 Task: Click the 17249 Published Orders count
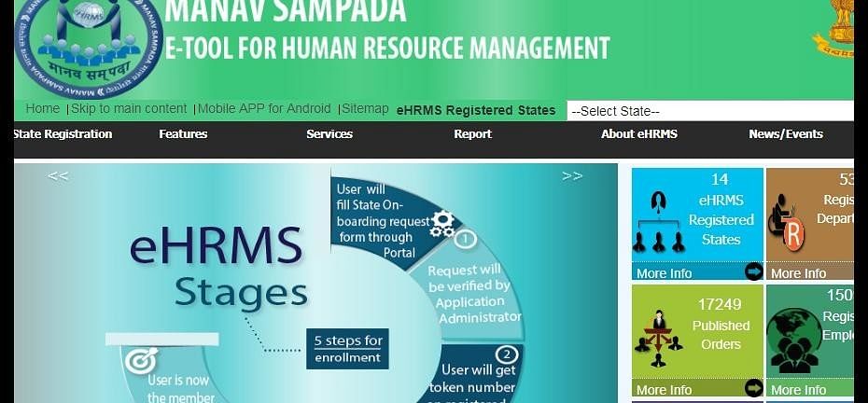point(719,304)
